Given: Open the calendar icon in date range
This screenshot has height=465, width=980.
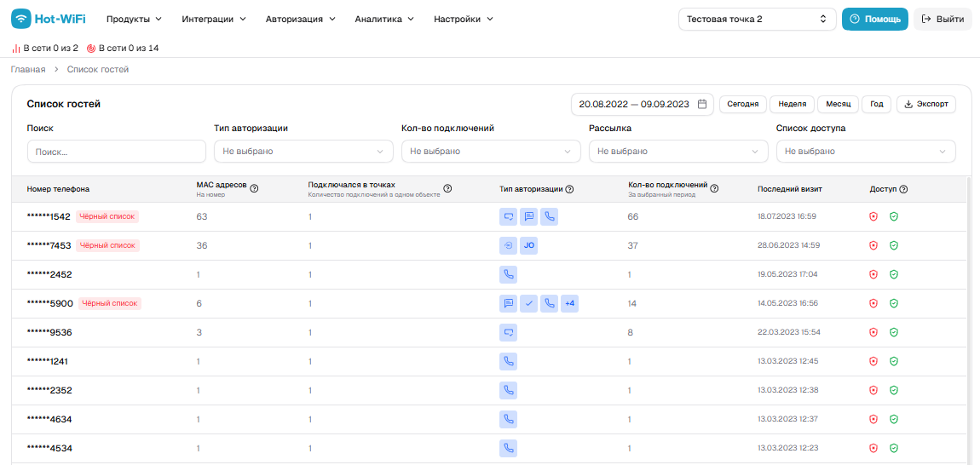Looking at the screenshot, I should pos(702,104).
